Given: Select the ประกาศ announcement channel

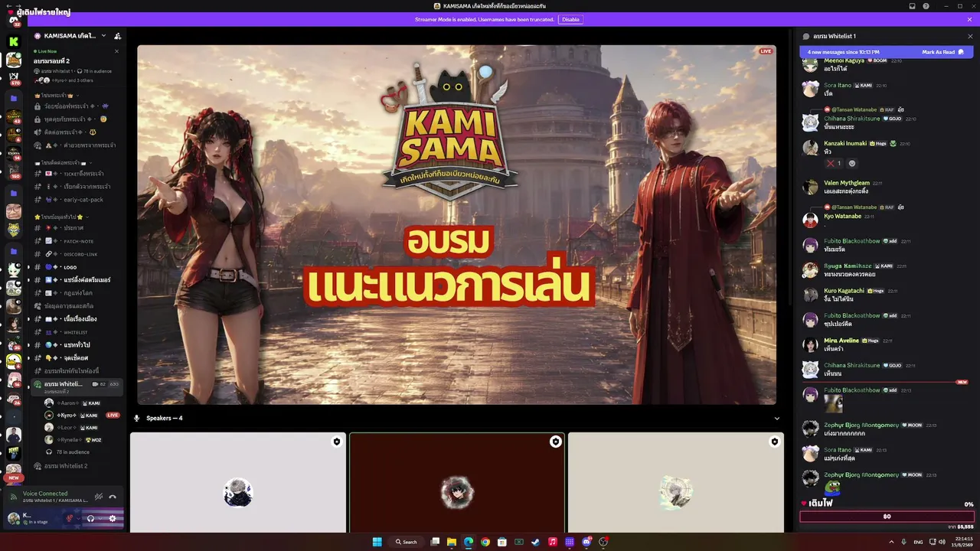Looking at the screenshot, I should (77, 228).
